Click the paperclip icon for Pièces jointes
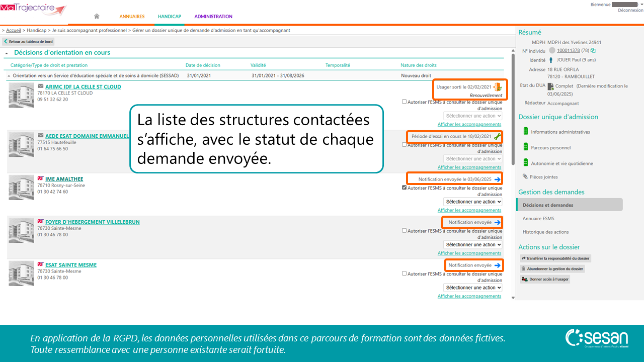Viewport: 644px width, 362px height. (x=525, y=176)
